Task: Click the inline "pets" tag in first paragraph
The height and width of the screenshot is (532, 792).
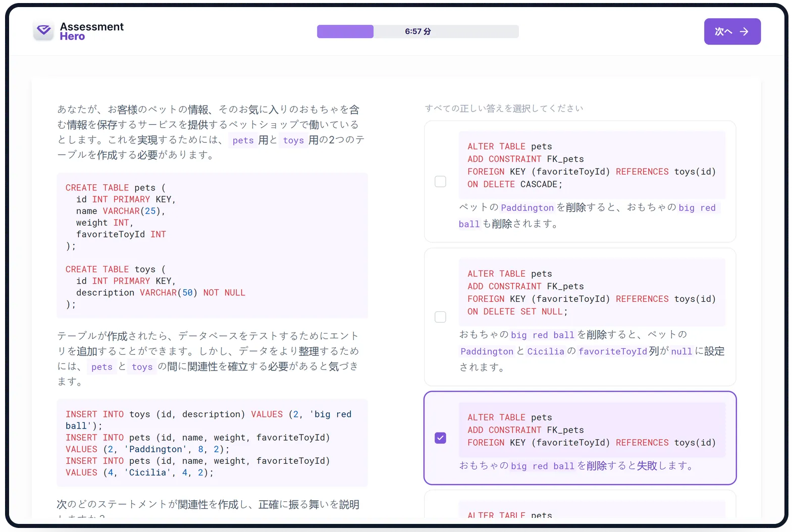Action: 243,140
